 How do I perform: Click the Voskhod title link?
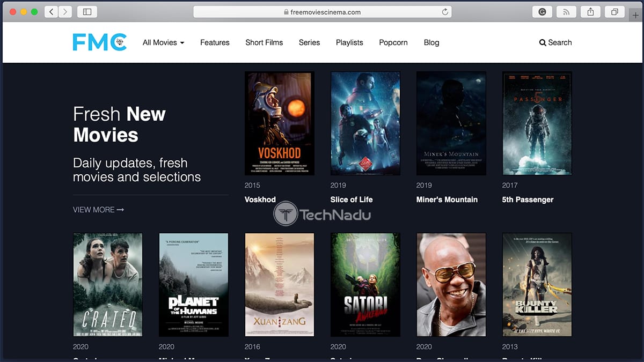(x=260, y=200)
